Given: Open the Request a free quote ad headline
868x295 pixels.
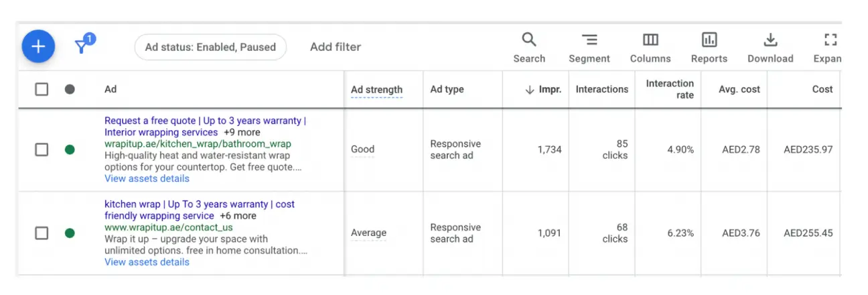Looking at the screenshot, I should [x=205, y=127].
